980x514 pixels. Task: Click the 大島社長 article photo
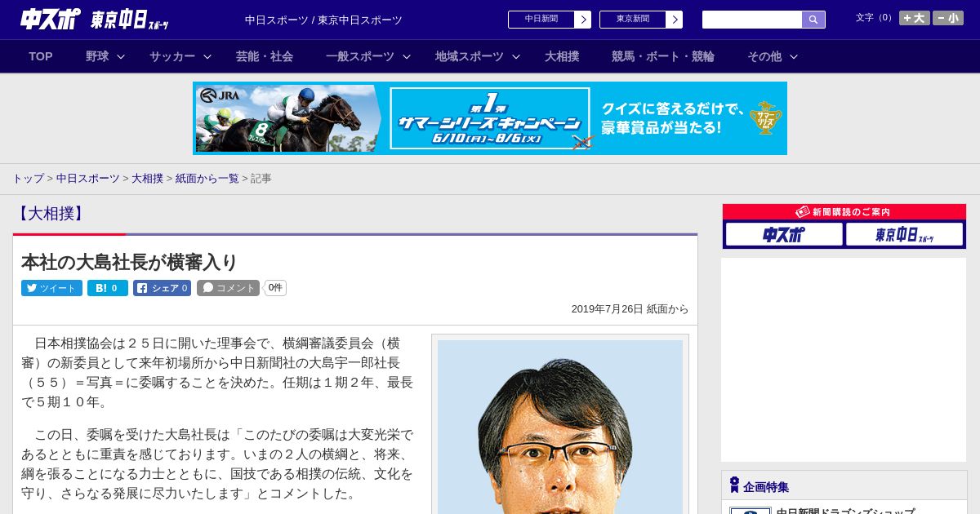pyautogui.click(x=560, y=427)
